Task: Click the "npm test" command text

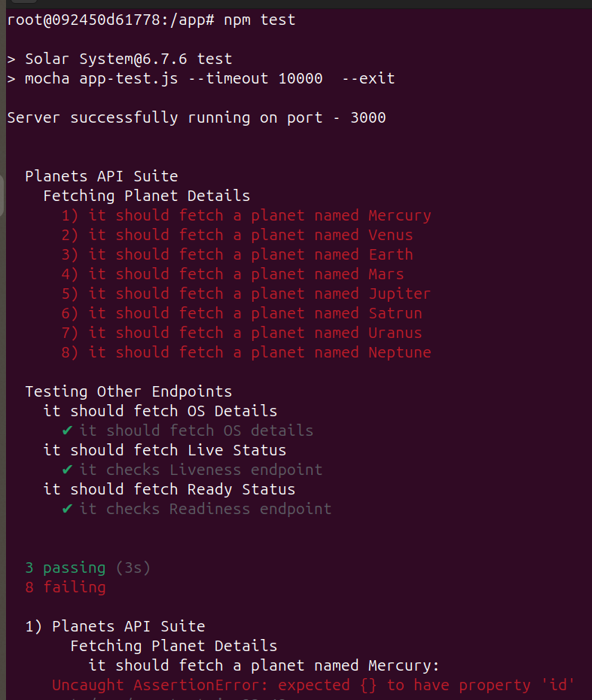Action: 260,20
